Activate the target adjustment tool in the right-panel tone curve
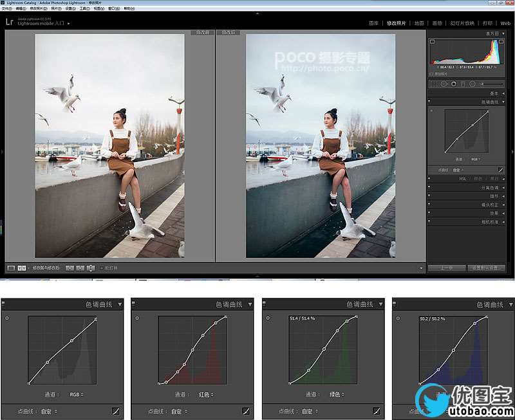Viewport: 515px width, 420px height. coord(431,111)
